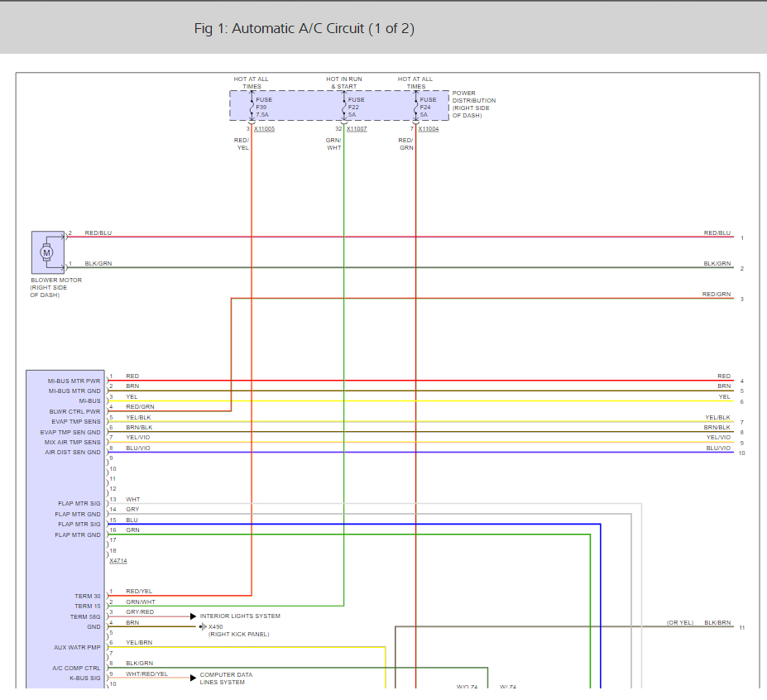Click the X490 ground symbol

pos(203,626)
